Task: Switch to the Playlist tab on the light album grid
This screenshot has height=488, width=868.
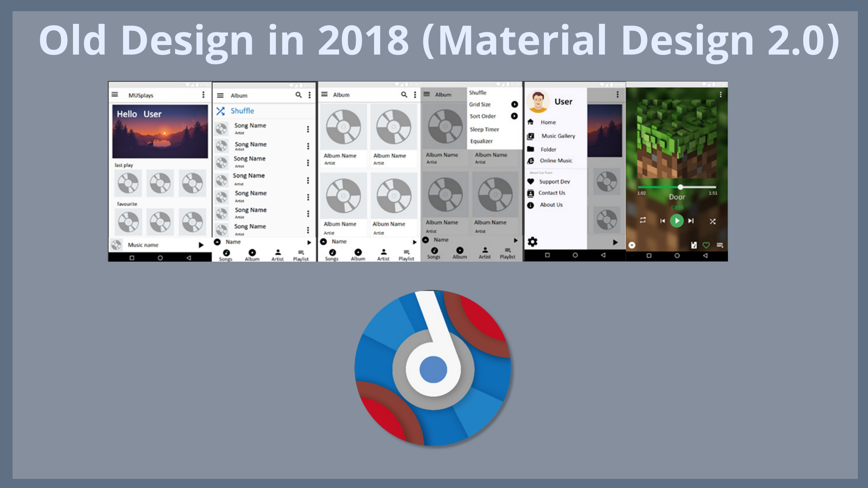Action: pos(407,255)
